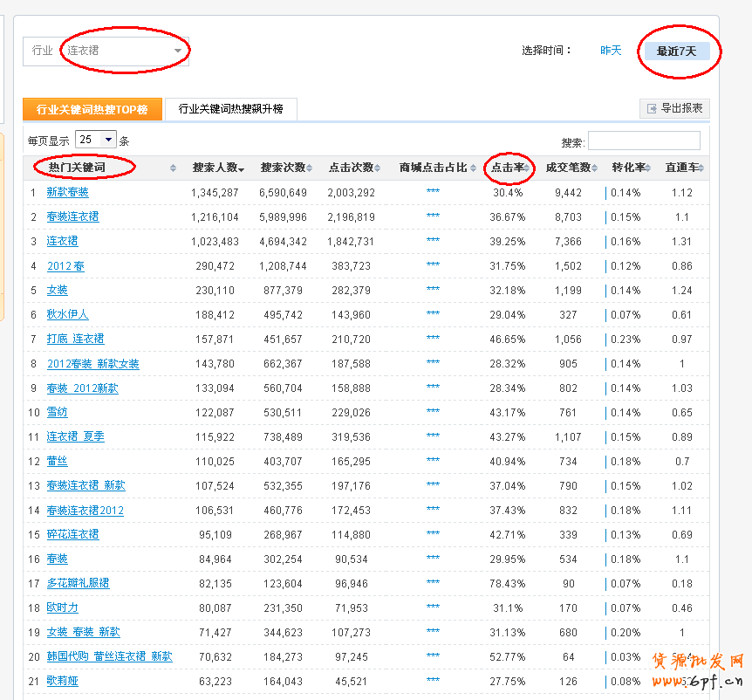Sort by 热门关键词 column arrows
752x700 pixels.
pyautogui.click(x=173, y=168)
